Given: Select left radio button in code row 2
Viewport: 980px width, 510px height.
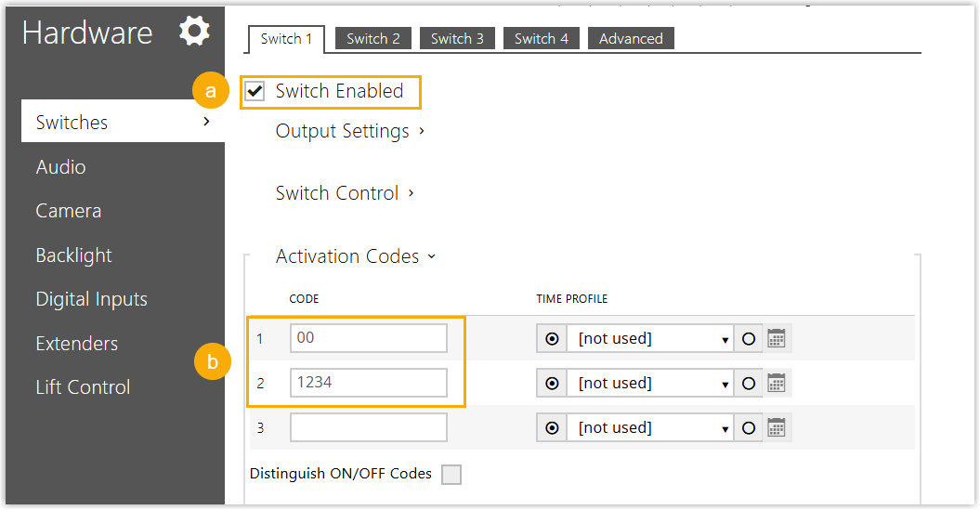Looking at the screenshot, I should pyautogui.click(x=552, y=384).
